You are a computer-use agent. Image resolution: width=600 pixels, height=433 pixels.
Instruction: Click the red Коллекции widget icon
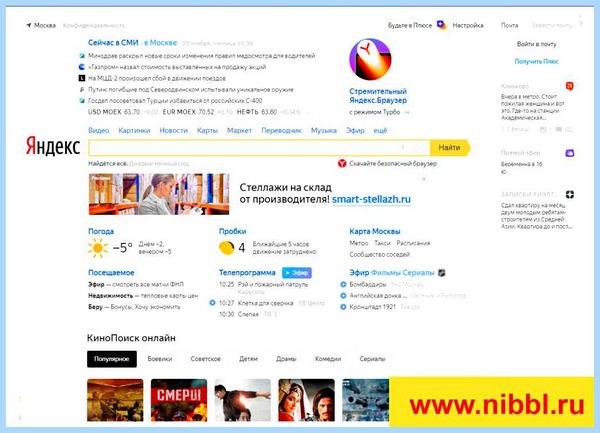point(570,86)
